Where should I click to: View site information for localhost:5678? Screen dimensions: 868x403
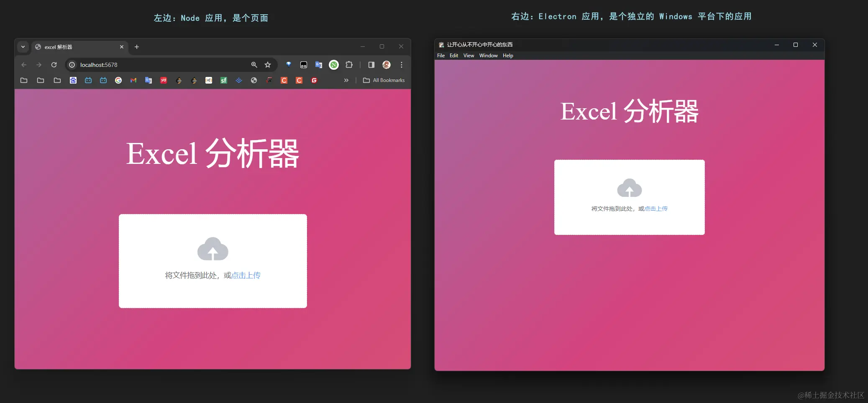72,65
